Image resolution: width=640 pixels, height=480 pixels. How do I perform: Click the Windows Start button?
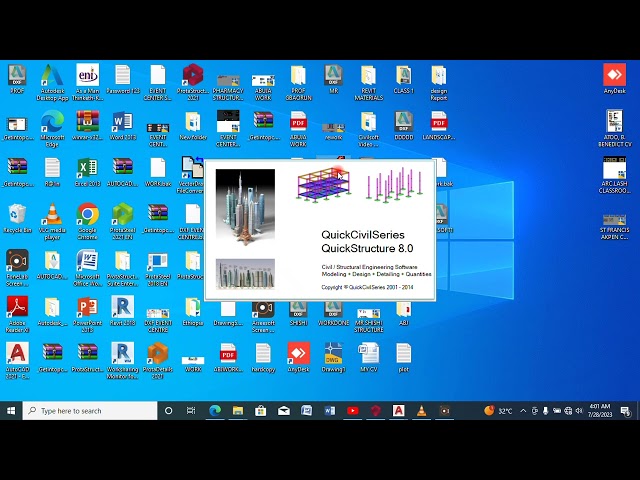coord(11,411)
